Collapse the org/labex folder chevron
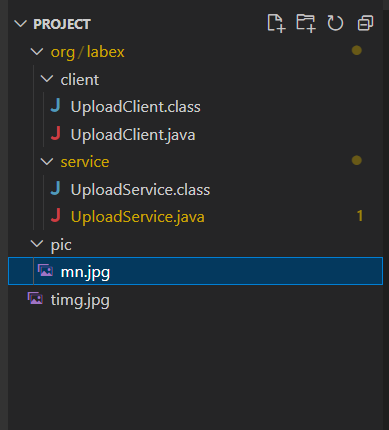 pos(37,52)
